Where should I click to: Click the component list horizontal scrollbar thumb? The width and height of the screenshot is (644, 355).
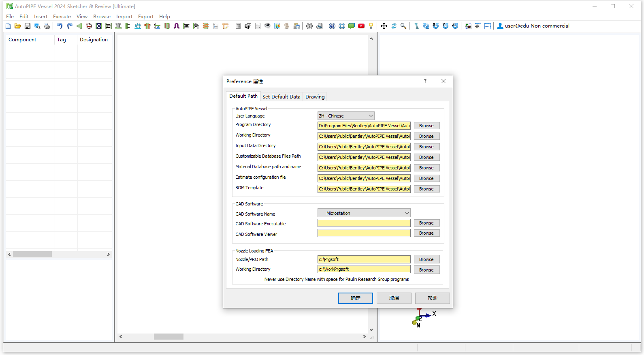point(32,254)
